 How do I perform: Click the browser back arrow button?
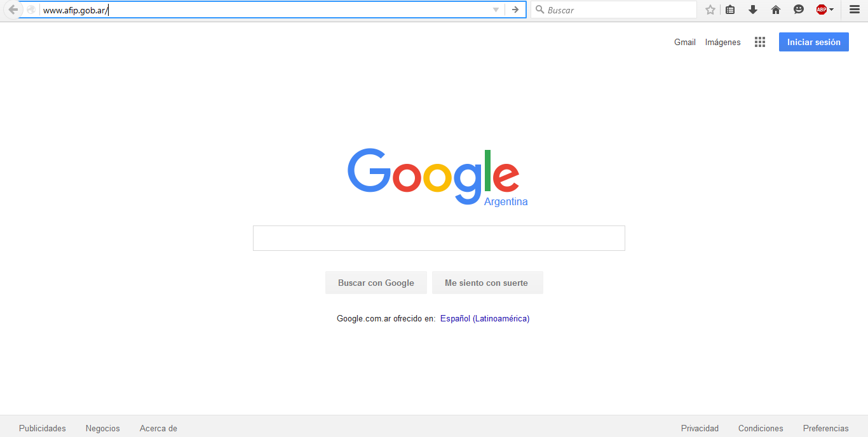pyautogui.click(x=13, y=10)
